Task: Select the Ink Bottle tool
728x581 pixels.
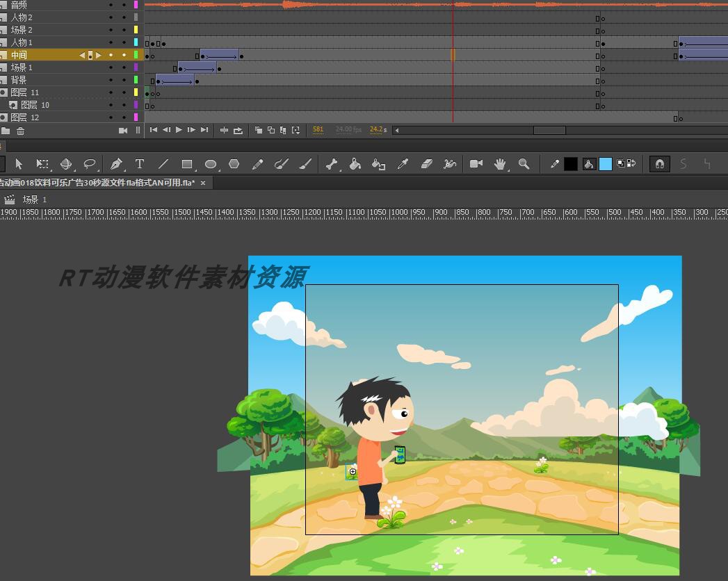Action: coord(379,164)
